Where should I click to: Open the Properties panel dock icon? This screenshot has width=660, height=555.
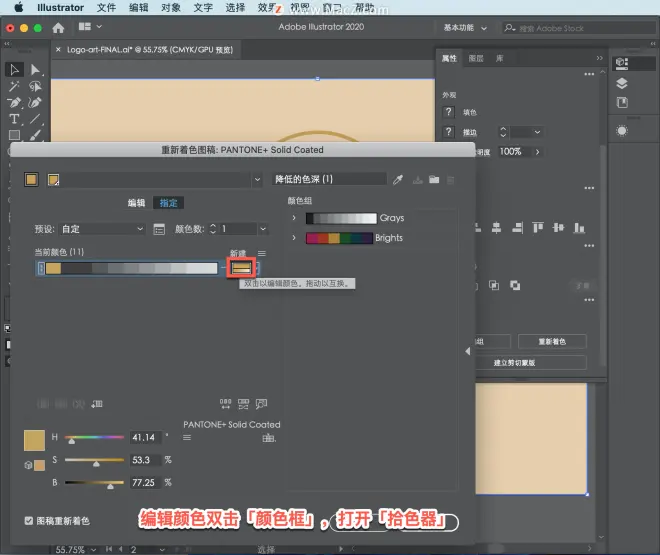(x=622, y=64)
